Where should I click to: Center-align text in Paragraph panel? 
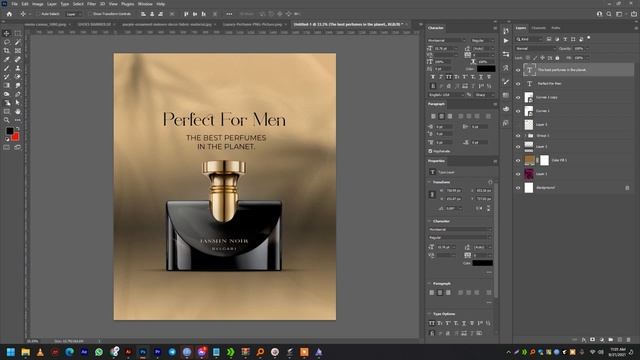point(441,116)
